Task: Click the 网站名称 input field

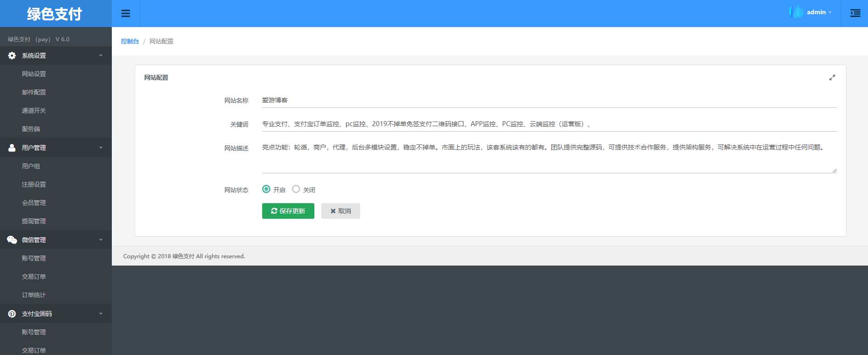Action: tap(549, 100)
